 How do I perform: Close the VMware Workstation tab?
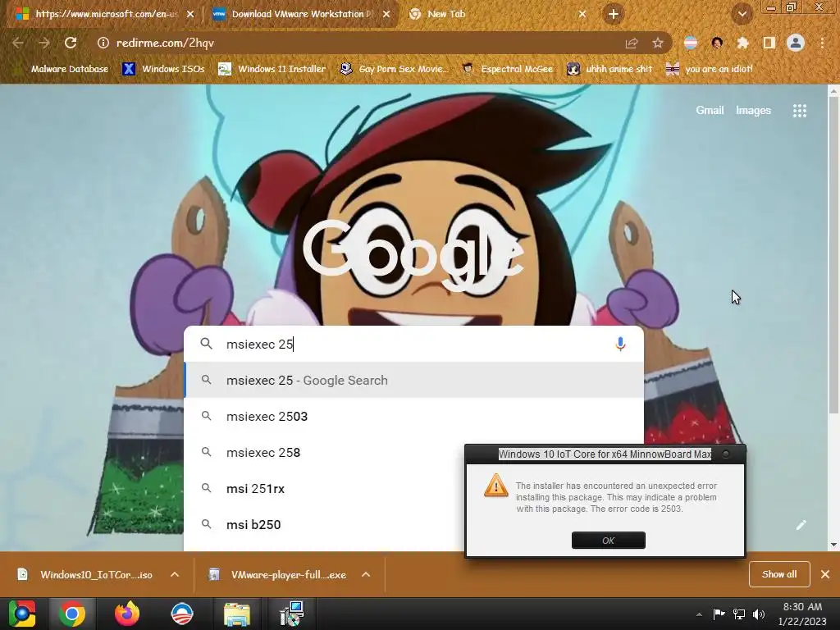[386, 14]
